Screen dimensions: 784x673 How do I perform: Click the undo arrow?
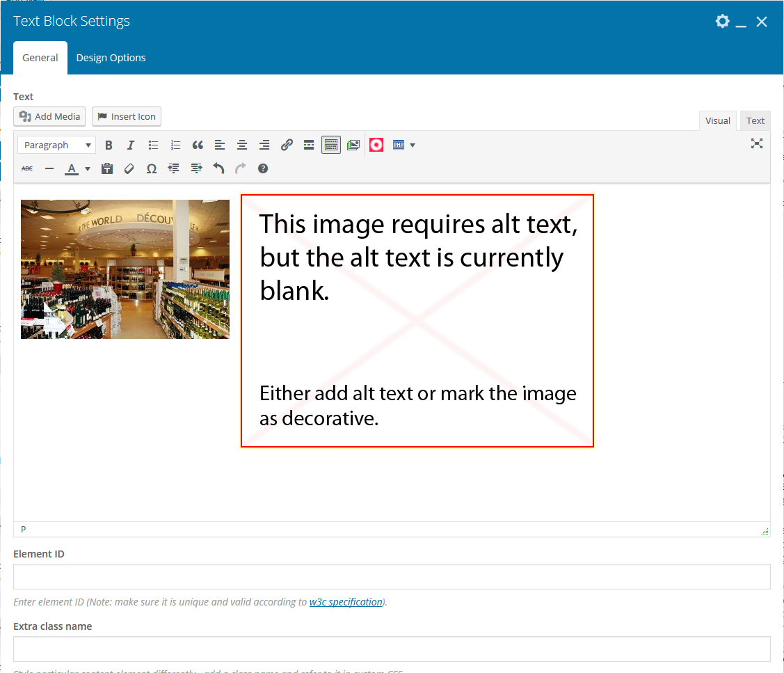pyautogui.click(x=218, y=168)
